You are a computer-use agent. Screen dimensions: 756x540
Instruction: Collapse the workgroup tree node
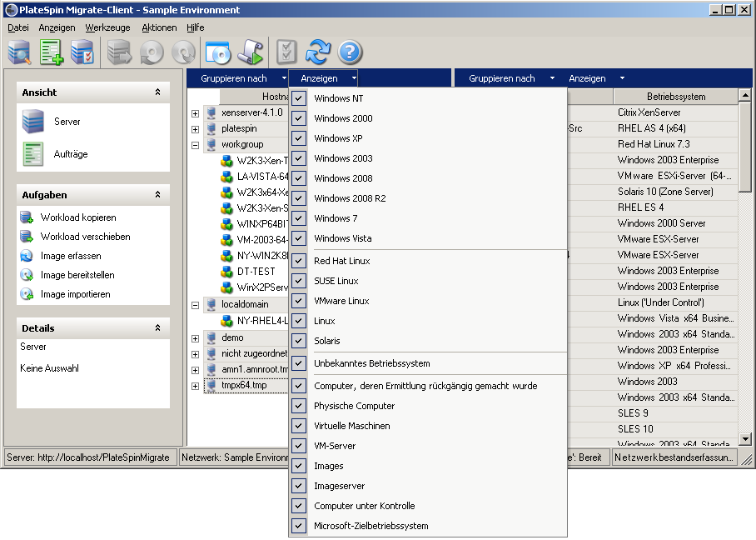pyautogui.click(x=196, y=145)
